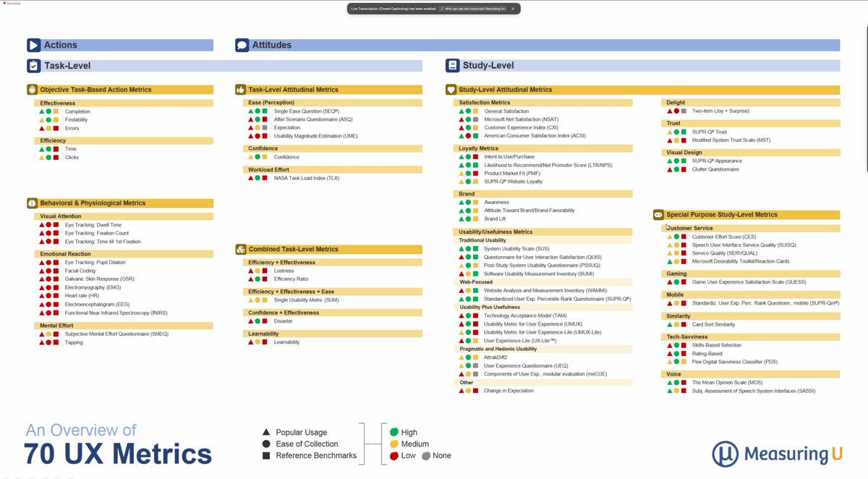Click the triangle indicator beside Lostness

pos(251,271)
